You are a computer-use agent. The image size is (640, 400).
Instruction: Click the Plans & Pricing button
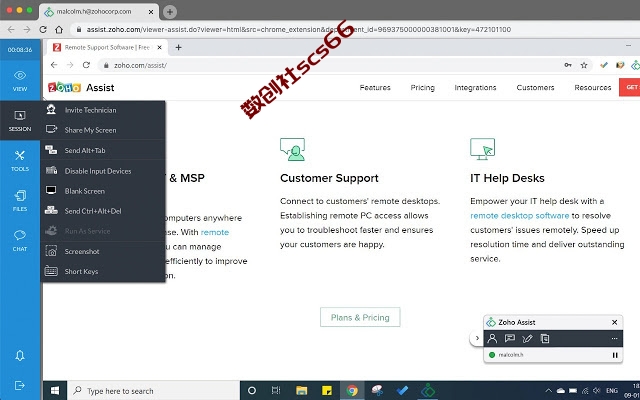click(x=360, y=317)
